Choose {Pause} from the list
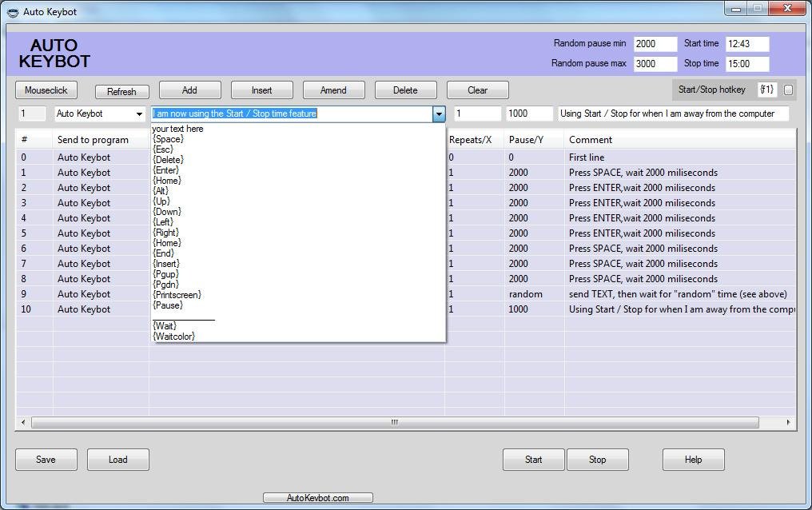The image size is (812, 510). click(168, 305)
